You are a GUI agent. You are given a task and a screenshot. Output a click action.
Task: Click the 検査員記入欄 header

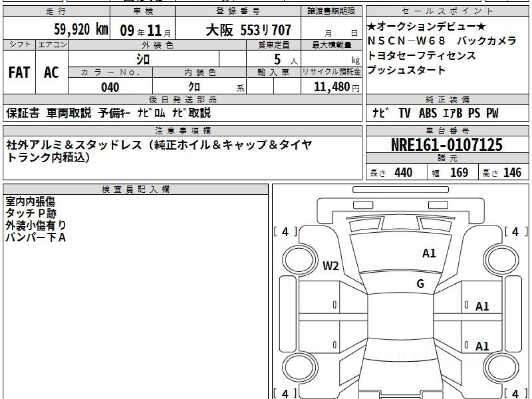click(136, 189)
